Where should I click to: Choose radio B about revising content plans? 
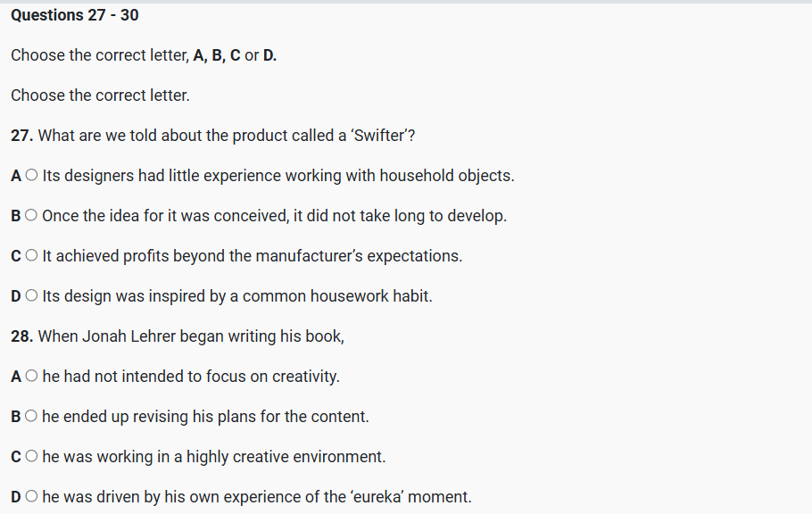coord(31,417)
